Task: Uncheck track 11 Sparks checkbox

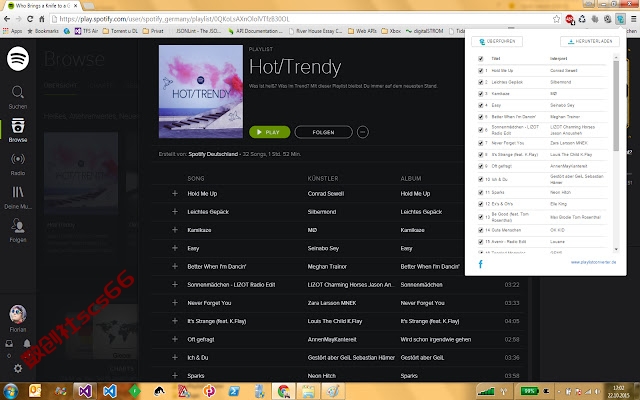Action: coord(480,192)
